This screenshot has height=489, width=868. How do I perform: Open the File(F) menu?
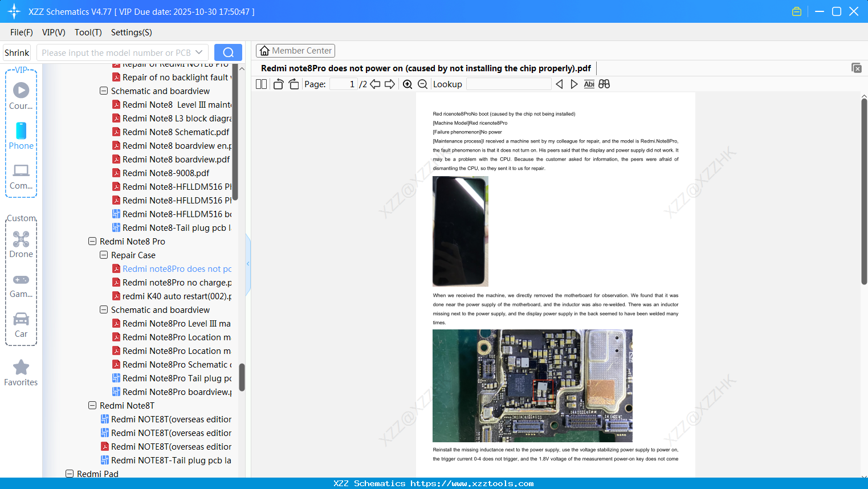pos(22,32)
